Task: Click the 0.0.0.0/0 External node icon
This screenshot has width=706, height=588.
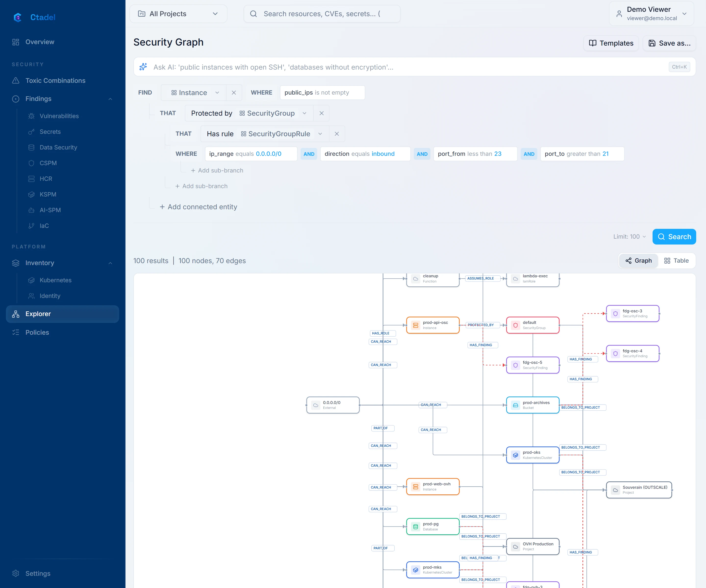Action: click(x=316, y=405)
